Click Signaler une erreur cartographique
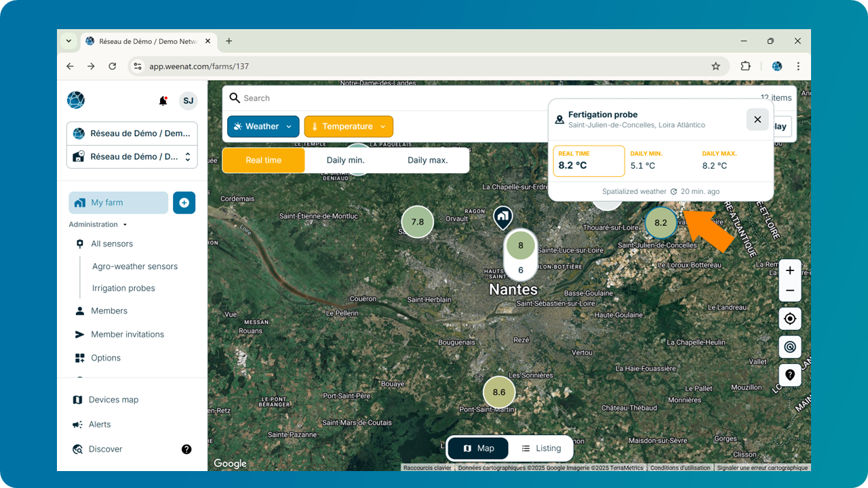 click(x=763, y=468)
